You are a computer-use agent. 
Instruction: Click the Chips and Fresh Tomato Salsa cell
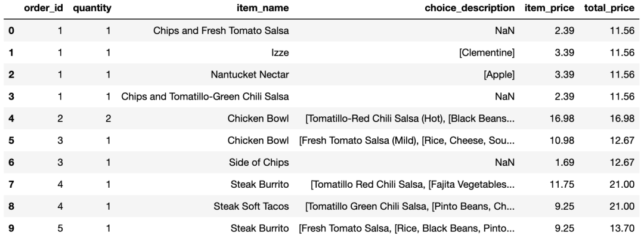(x=221, y=30)
